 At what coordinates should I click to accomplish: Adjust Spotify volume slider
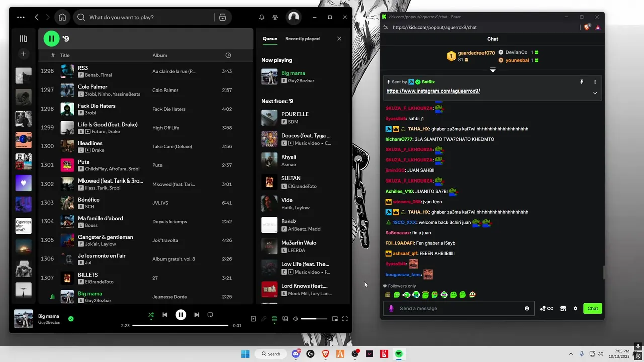[314, 319]
